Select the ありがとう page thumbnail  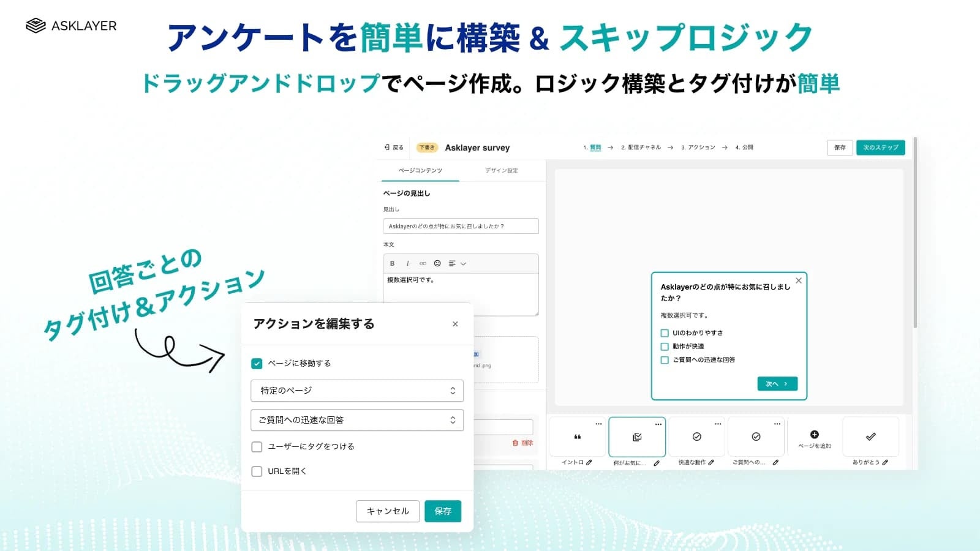(870, 437)
